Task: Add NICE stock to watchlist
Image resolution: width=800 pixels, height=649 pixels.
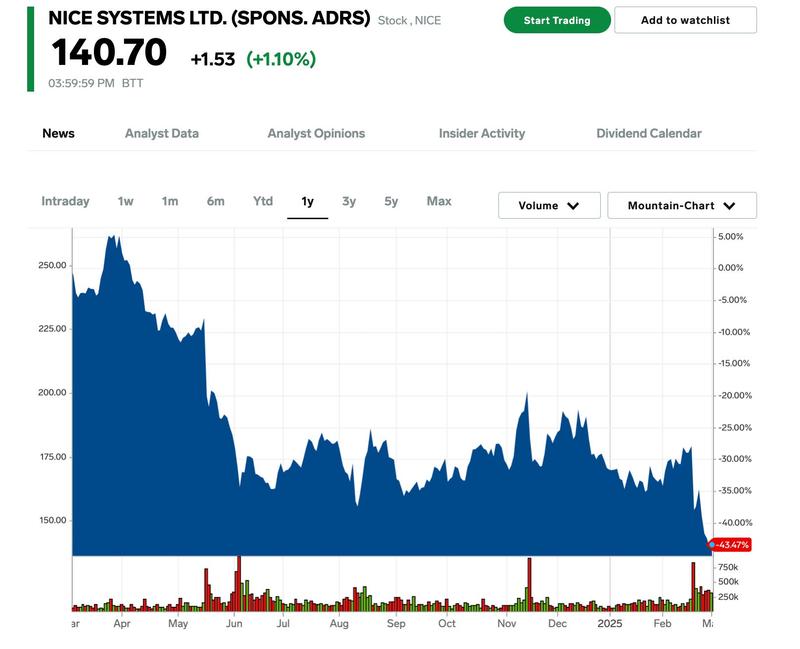Action: (x=685, y=20)
